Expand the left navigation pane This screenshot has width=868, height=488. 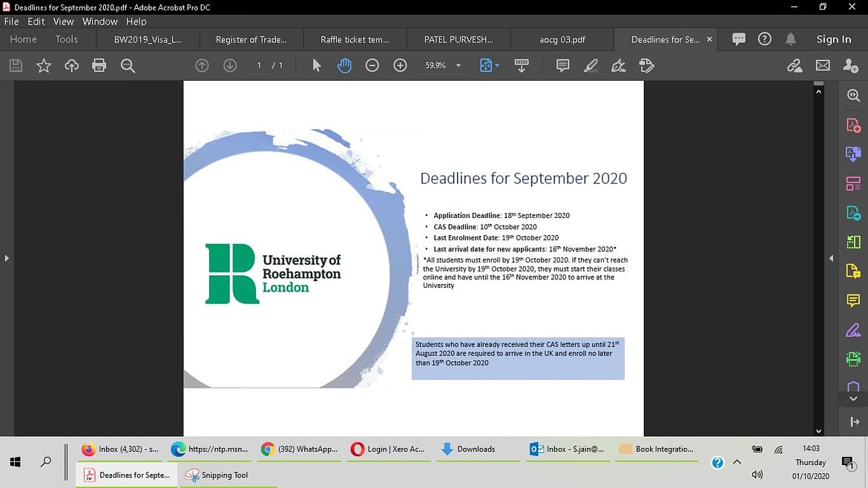(x=7, y=258)
